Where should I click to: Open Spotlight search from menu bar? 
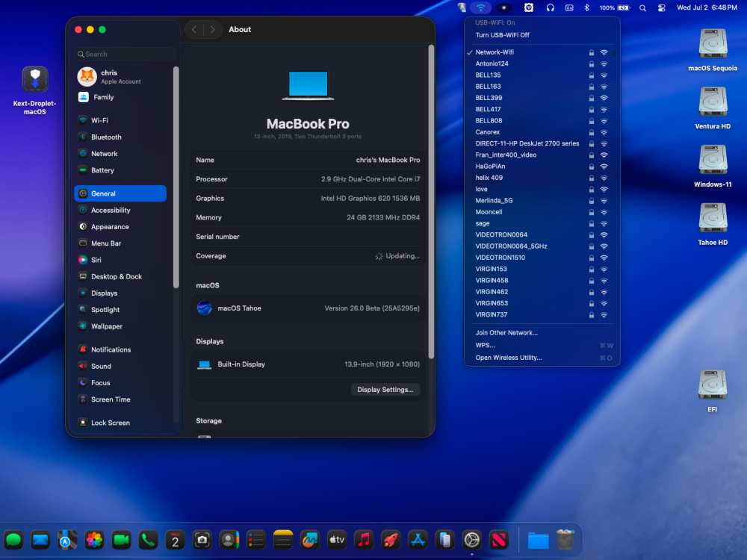642,7
